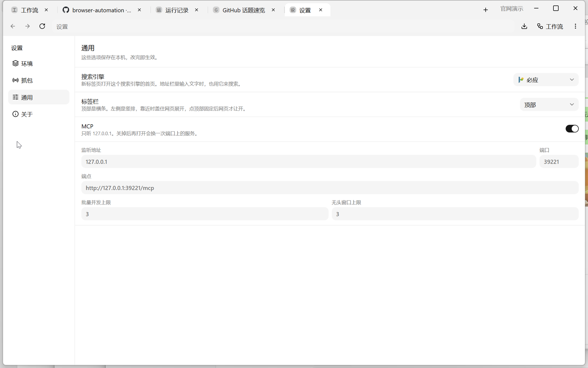Add a new tab with plus icon
This screenshot has width=588, height=368.
pos(486,10)
